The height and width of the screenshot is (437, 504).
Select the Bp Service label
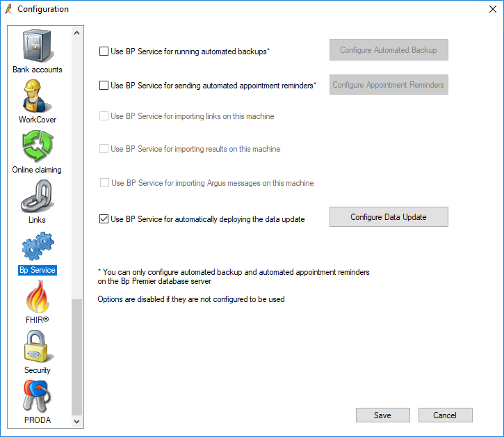tap(38, 270)
